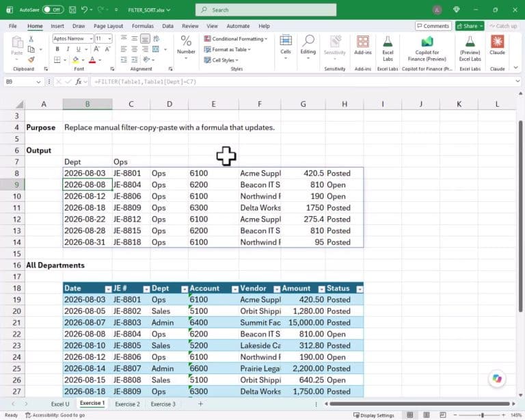Open the (Preview) Excel Labs icon
Viewport: 525px width, 420px height.
click(x=470, y=42)
